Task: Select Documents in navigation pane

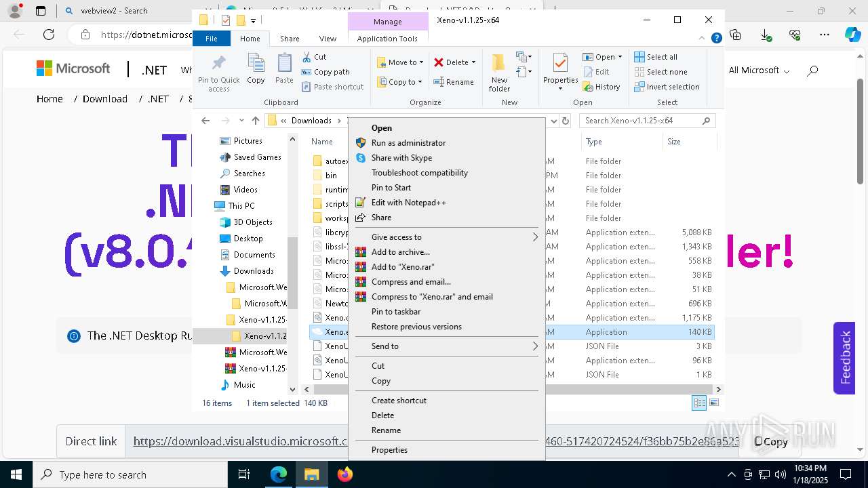Action: (x=254, y=255)
